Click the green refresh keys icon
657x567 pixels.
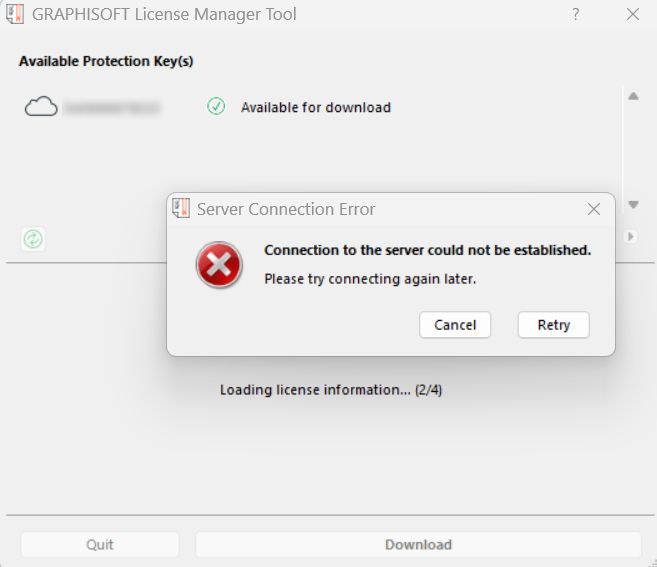click(33, 239)
